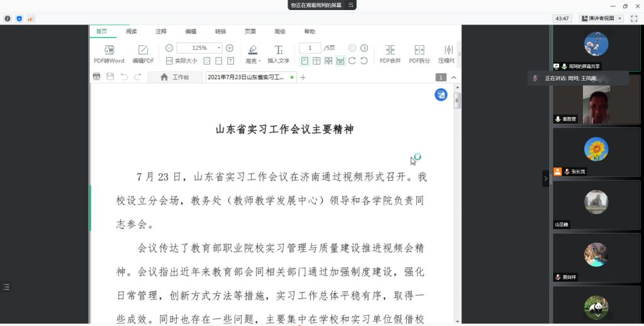Toggle continuous scrolling view mode
This screenshot has height=326, width=644.
pyautogui.click(x=340, y=61)
